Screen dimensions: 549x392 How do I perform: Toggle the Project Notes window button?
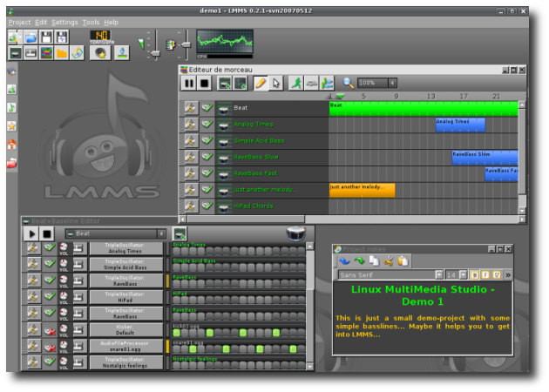pyautogui.click(x=77, y=53)
